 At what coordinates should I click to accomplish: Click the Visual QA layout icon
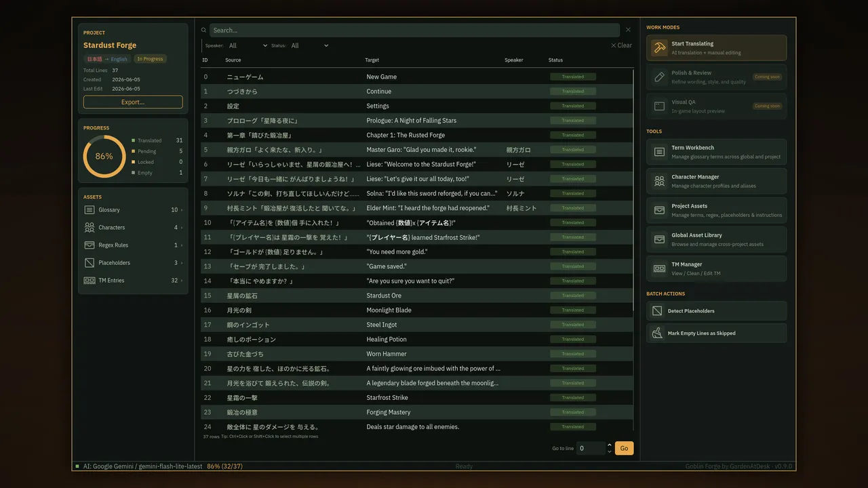point(659,106)
